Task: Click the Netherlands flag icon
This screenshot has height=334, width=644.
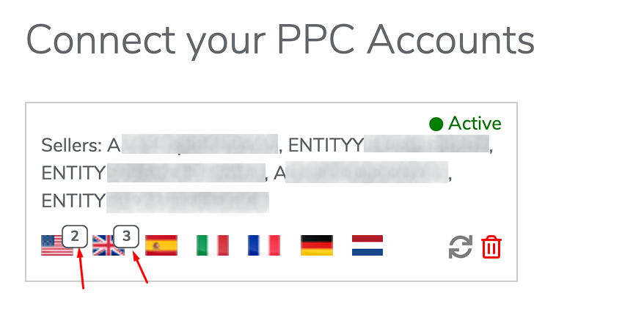Action: [x=367, y=245]
